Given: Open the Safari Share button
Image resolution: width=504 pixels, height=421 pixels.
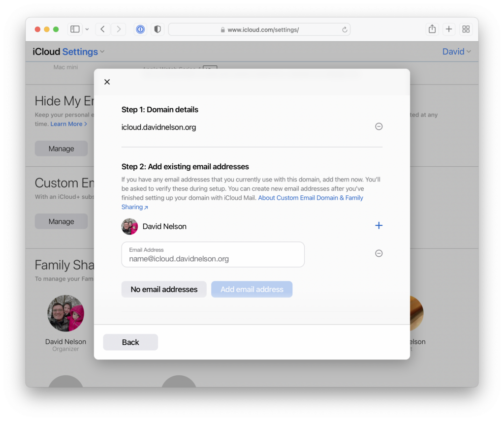Looking at the screenshot, I should click(x=432, y=29).
